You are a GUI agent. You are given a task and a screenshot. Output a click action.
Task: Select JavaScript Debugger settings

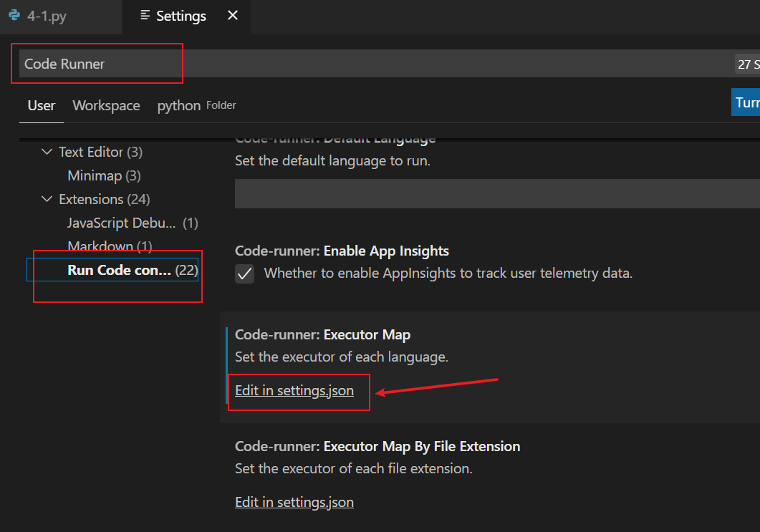[x=120, y=223]
